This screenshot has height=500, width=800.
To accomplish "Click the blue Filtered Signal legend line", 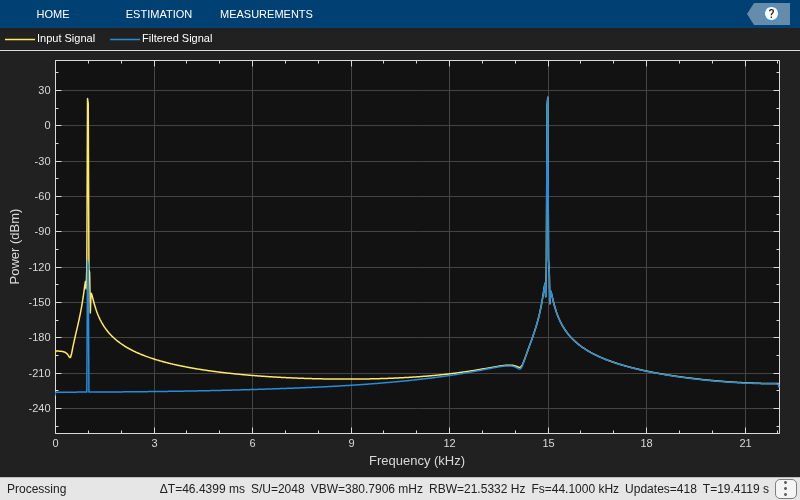I will tap(125, 39).
